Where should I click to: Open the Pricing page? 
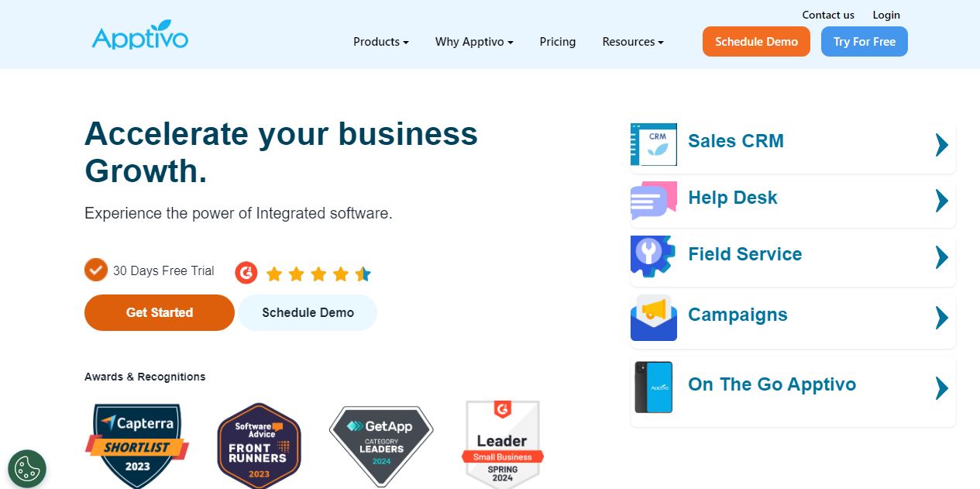tap(558, 42)
